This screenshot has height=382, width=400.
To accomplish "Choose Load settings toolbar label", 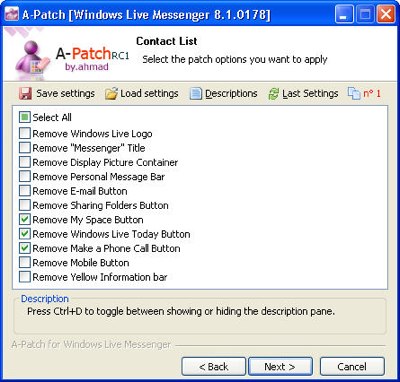I will (x=149, y=94).
